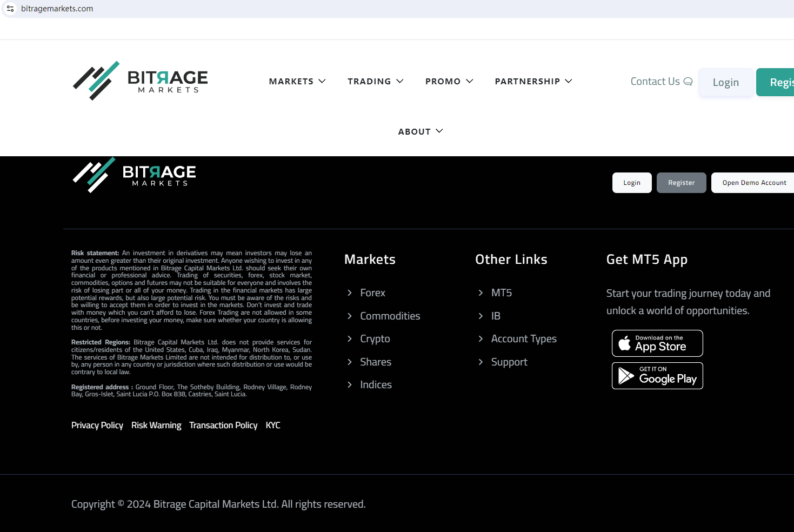Open the TRADING dropdown menu

coord(375,82)
